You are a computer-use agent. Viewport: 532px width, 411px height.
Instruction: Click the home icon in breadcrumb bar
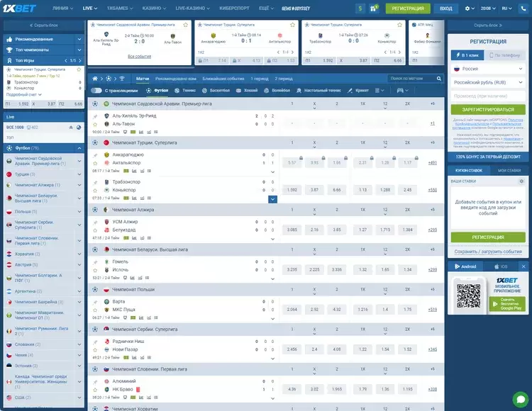click(x=95, y=79)
